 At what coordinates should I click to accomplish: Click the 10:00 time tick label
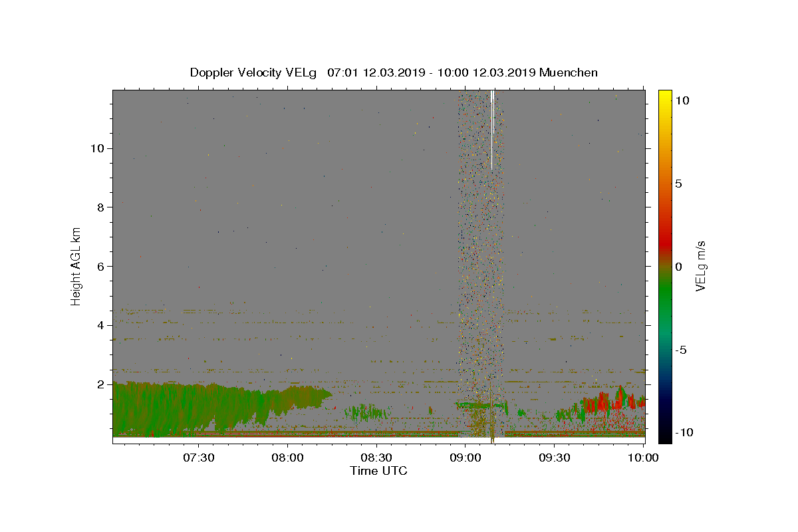tap(643, 458)
